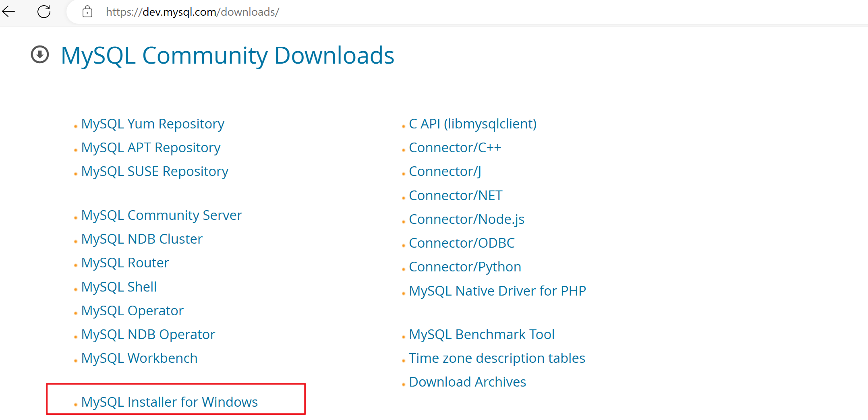Click the download circle icon beside the heading
The width and height of the screenshot is (868, 420).
(40, 55)
